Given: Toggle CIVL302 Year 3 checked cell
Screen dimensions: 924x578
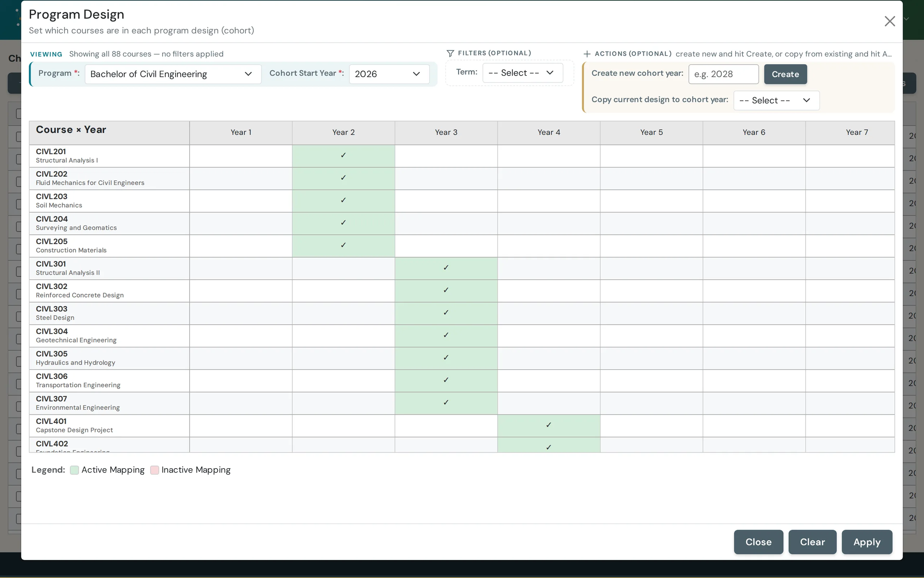Looking at the screenshot, I should pos(446,291).
